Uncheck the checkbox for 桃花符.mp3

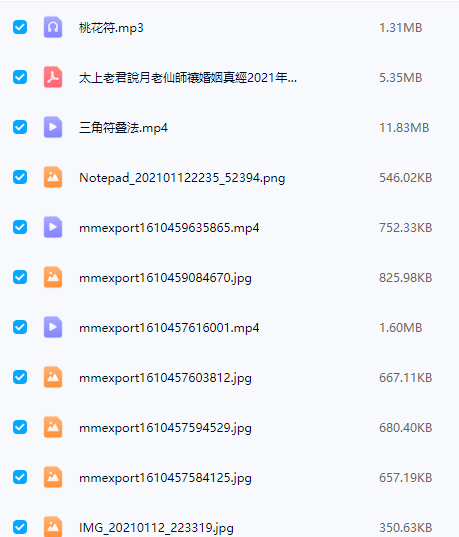pos(20,27)
